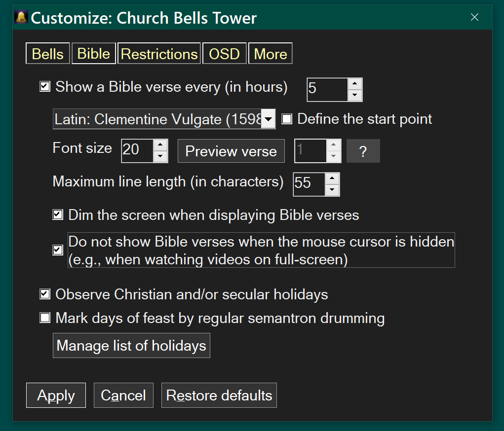Decrease Bible verse hours interval

click(x=355, y=96)
